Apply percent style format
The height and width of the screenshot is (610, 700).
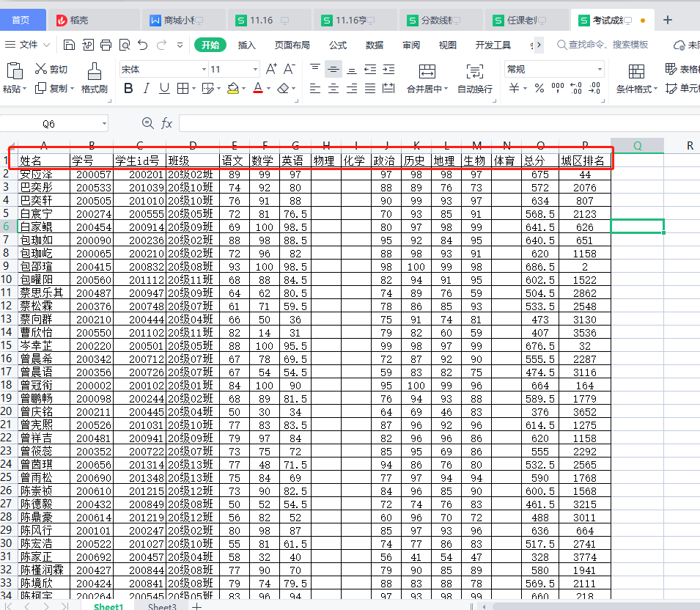(539, 88)
